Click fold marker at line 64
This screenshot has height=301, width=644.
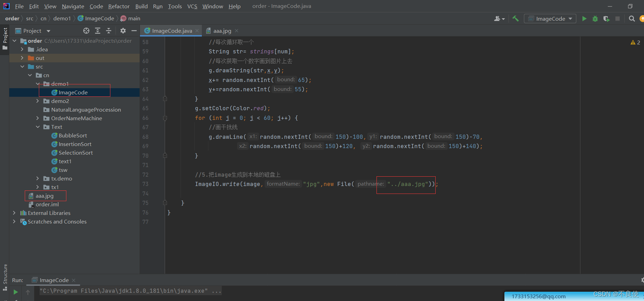165,99
